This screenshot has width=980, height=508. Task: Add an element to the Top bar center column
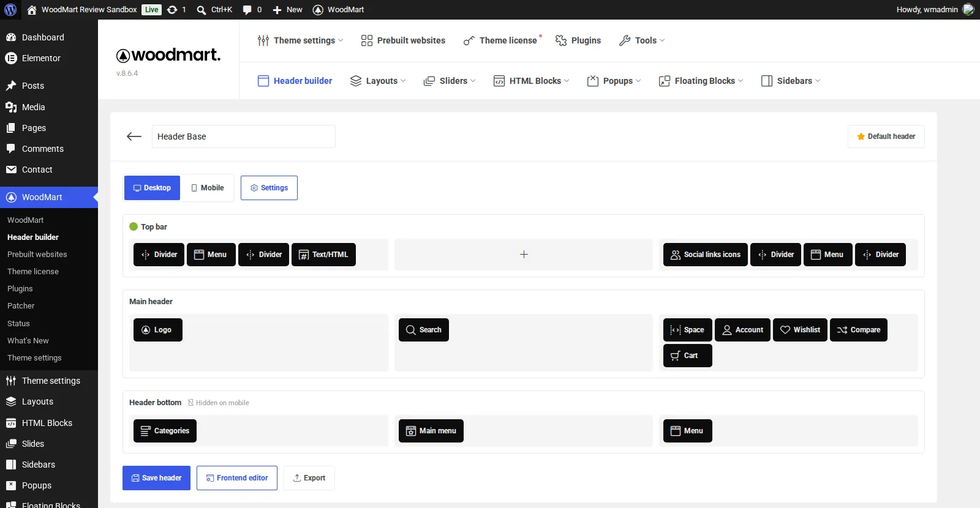(524, 255)
